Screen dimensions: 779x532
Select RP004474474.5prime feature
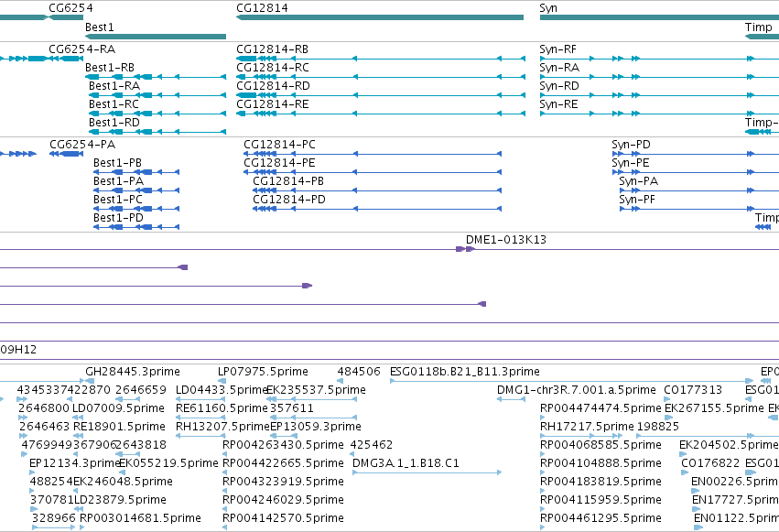(x=543, y=418)
